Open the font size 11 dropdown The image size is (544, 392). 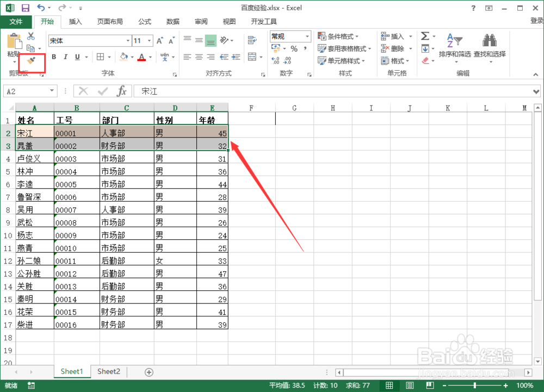tap(149, 41)
